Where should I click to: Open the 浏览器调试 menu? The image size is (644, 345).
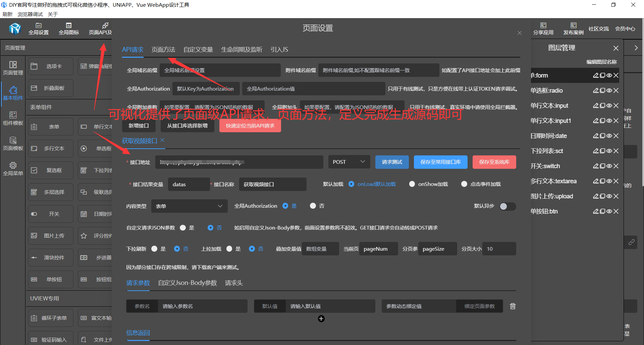pos(30,14)
